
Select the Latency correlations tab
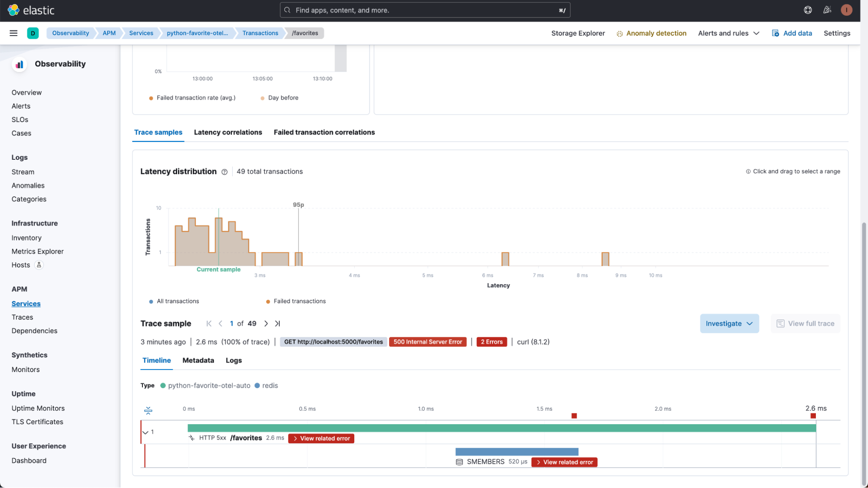228,132
